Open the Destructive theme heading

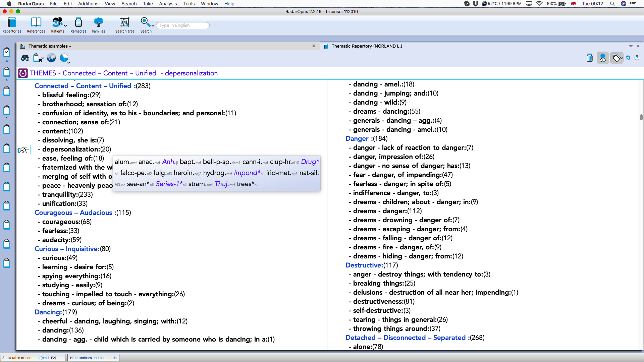tap(364, 265)
